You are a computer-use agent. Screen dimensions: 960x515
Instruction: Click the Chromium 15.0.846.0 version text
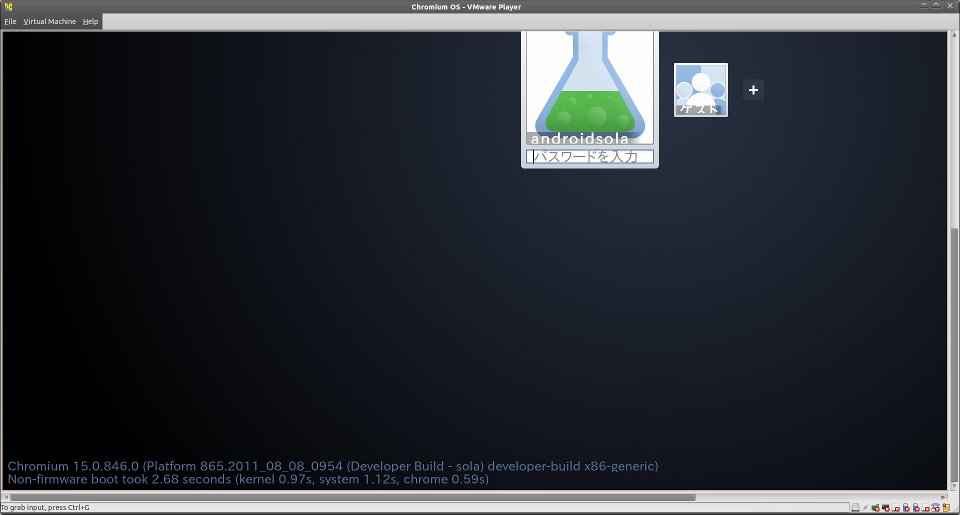333,466
